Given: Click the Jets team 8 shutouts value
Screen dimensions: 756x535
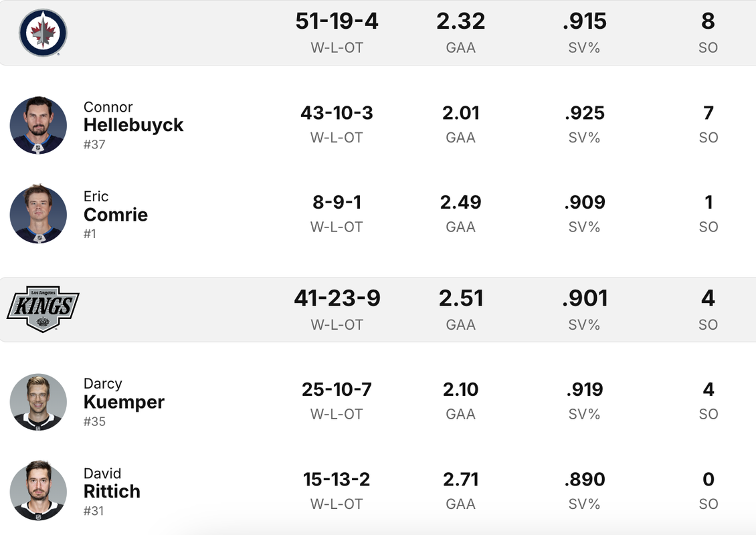Looking at the screenshot, I should pos(708,21).
